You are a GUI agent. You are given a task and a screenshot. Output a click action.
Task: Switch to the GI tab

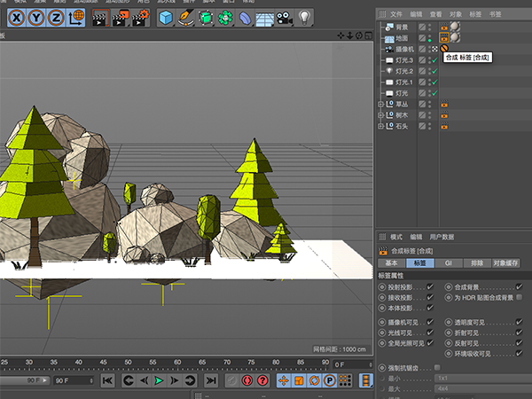pyautogui.click(x=448, y=263)
